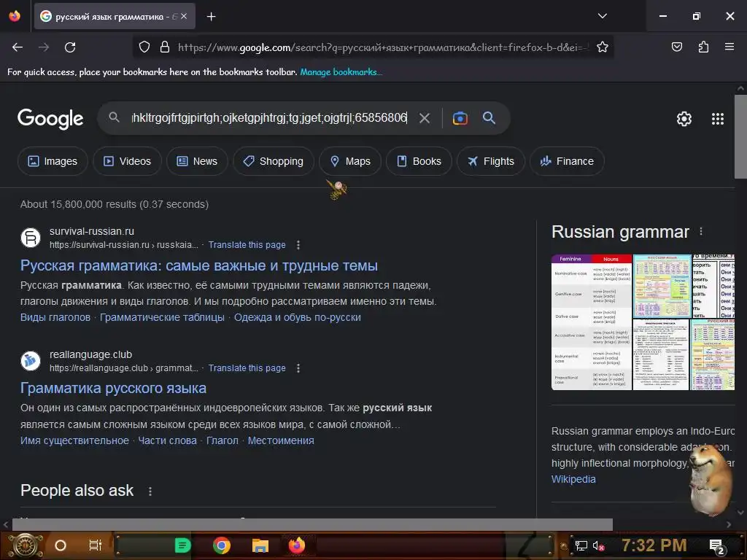Close the русский язык грамматика tab

coord(184,16)
